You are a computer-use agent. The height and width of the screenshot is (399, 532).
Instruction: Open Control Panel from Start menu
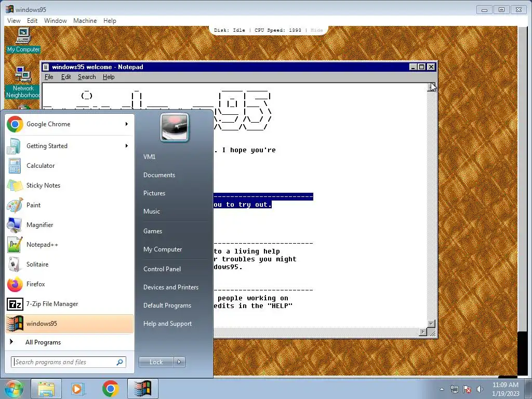pyautogui.click(x=162, y=269)
